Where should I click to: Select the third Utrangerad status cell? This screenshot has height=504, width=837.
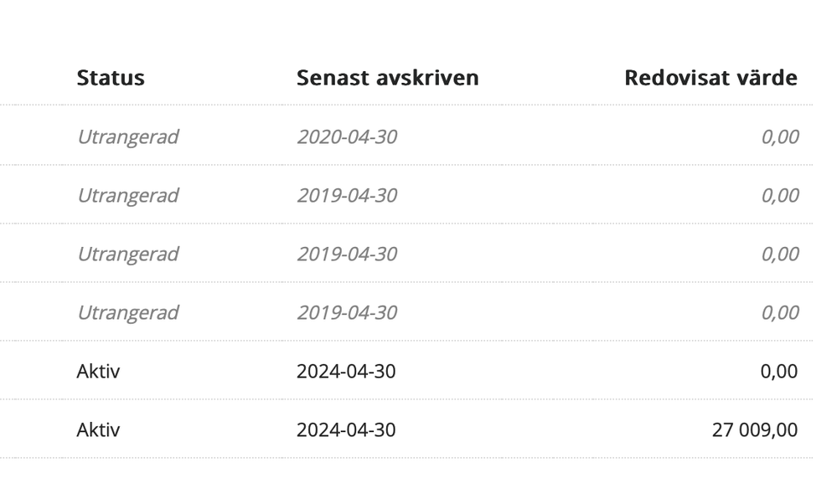[127, 254]
